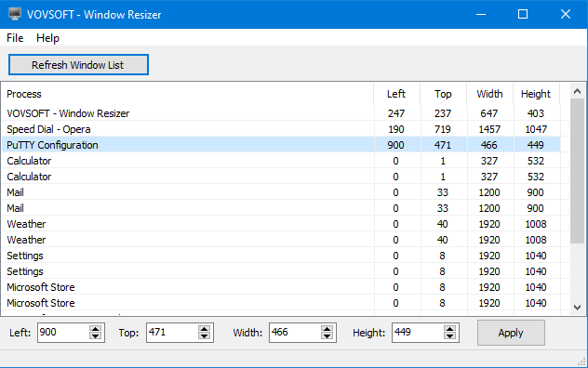Close the Window Resizer window

click(566, 14)
